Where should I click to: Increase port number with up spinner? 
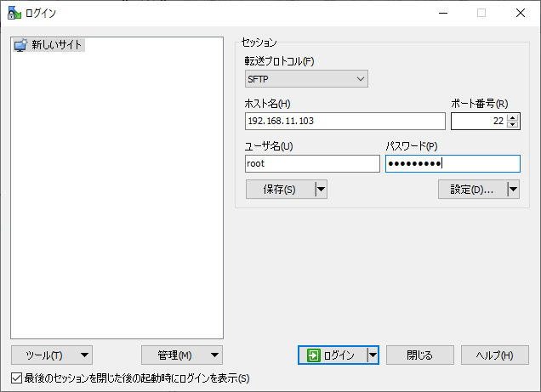tap(512, 117)
